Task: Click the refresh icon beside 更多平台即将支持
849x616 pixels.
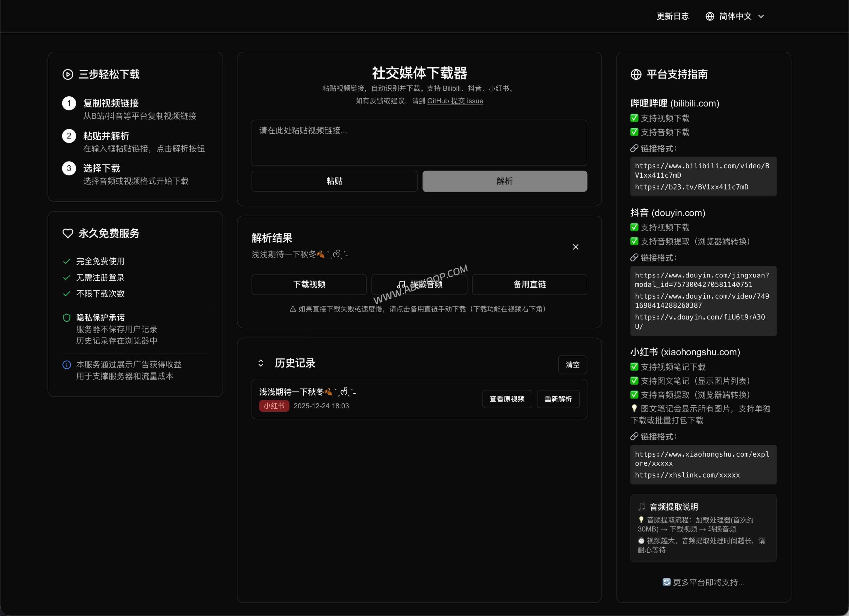Action: coord(667,582)
